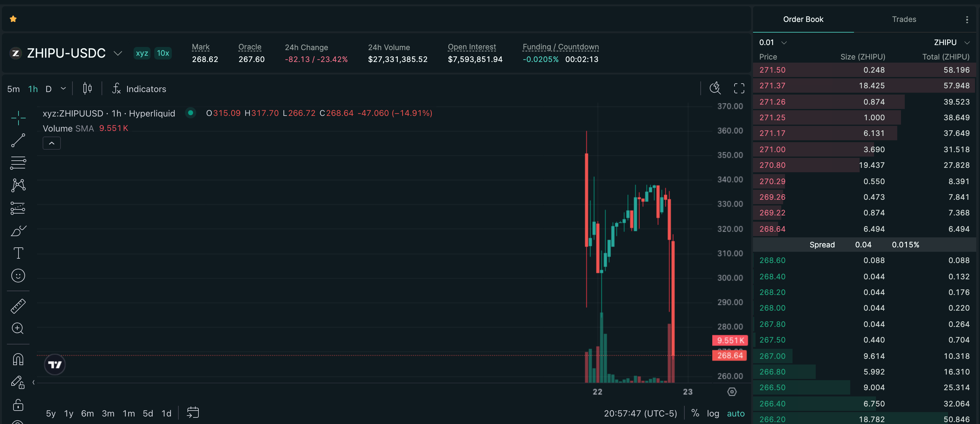Select the 268.64 best ask price

tap(772, 229)
